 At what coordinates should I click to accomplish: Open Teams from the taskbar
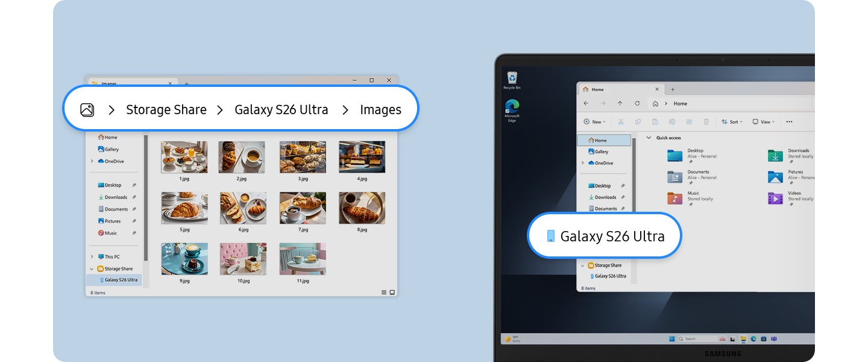[773, 339]
